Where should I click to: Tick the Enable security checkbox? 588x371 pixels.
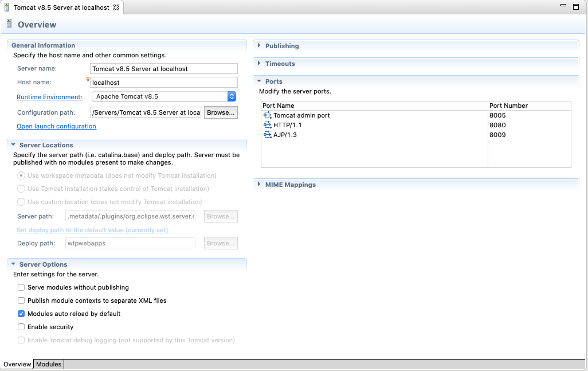coord(21,327)
